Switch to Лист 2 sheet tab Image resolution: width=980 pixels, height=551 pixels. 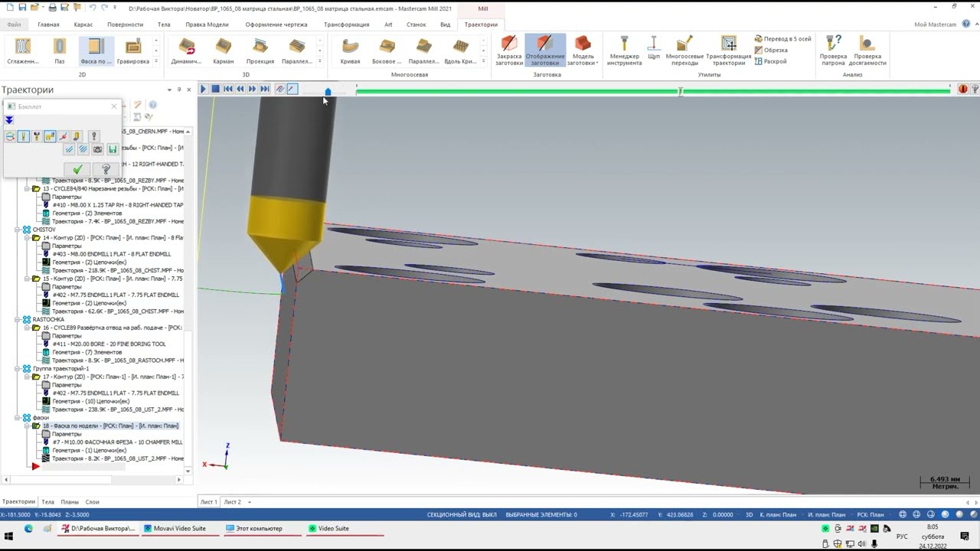232,502
